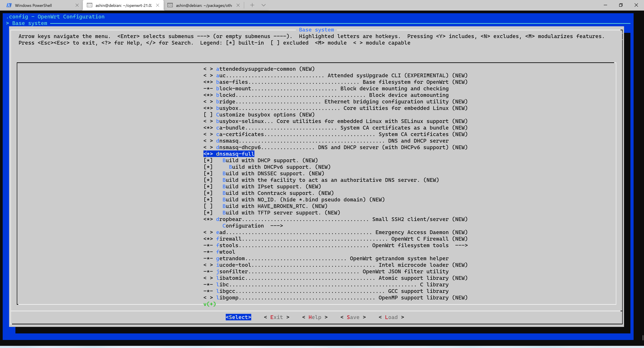Select the busybox core utilities row
The image size is (644, 348).
[335, 108]
